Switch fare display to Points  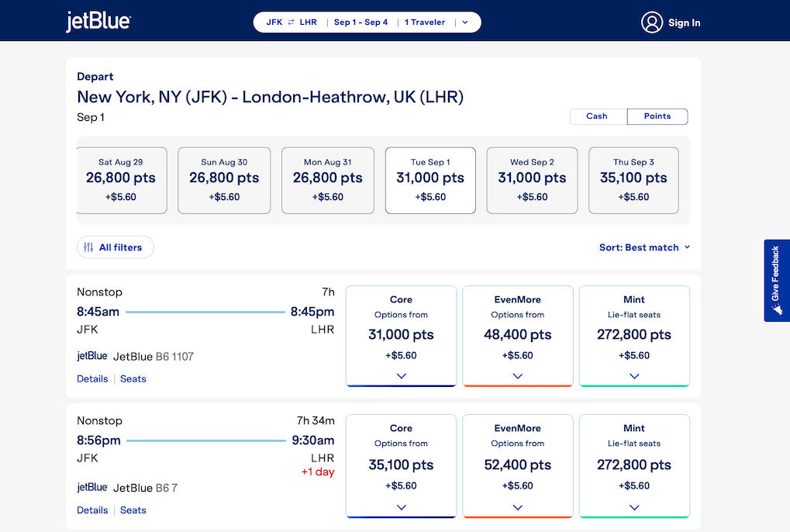pos(657,116)
